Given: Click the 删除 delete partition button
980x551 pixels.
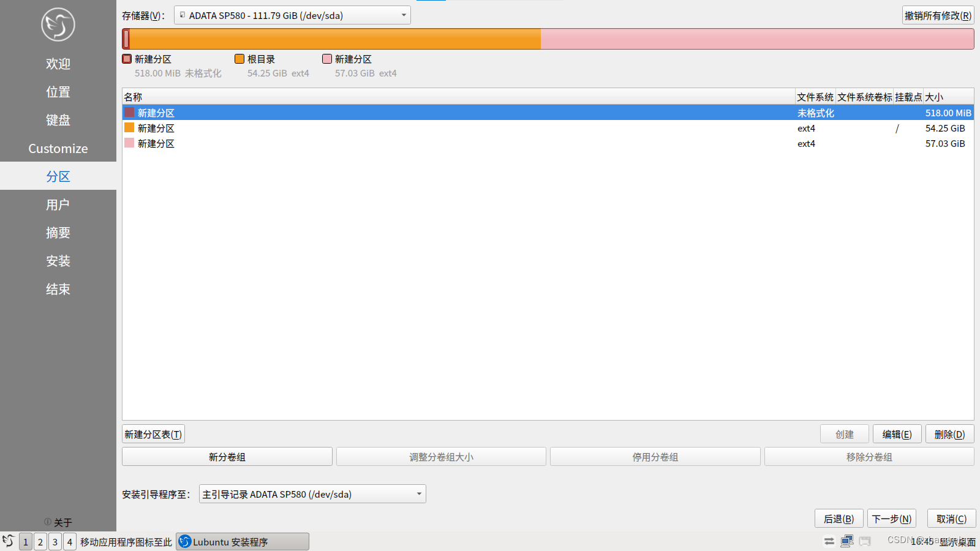Looking at the screenshot, I should [949, 434].
